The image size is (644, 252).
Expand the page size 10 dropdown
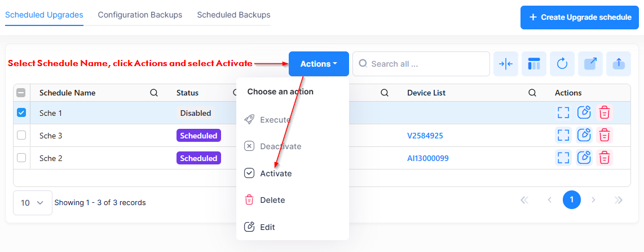(32, 203)
